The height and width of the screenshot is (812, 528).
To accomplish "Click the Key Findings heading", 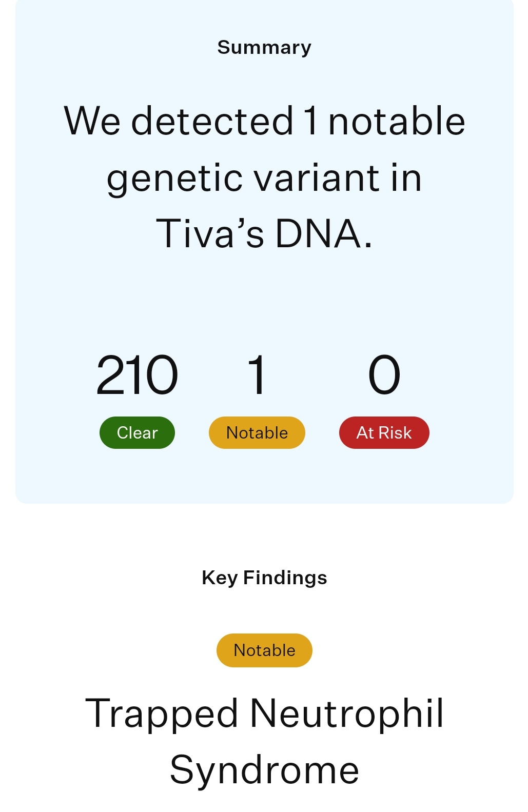I will pyautogui.click(x=264, y=578).
